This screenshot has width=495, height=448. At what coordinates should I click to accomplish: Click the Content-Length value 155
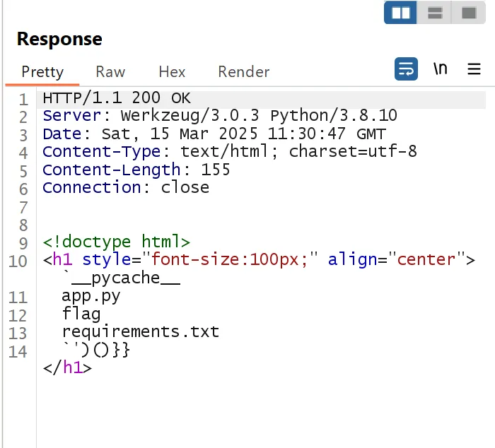[x=216, y=170]
